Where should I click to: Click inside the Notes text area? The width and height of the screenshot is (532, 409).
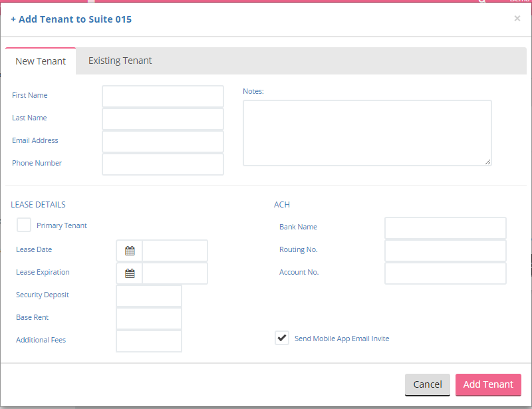click(367, 132)
